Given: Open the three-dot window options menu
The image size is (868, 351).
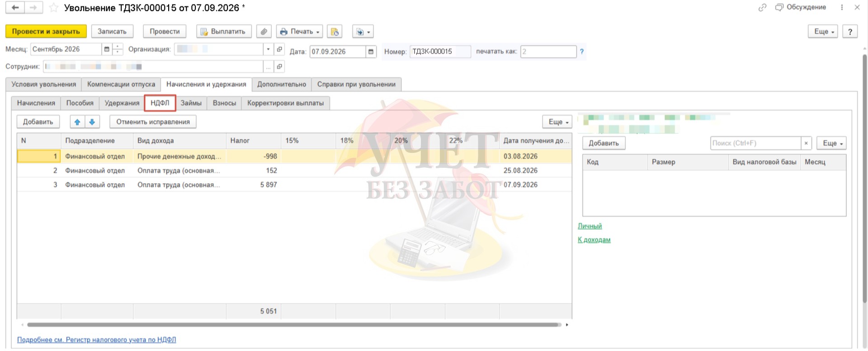Looking at the screenshot, I should pos(842,7).
